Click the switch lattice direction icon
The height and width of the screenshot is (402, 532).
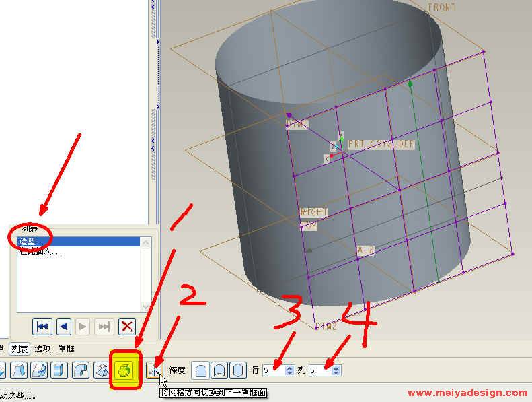click(x=154, y=370)
